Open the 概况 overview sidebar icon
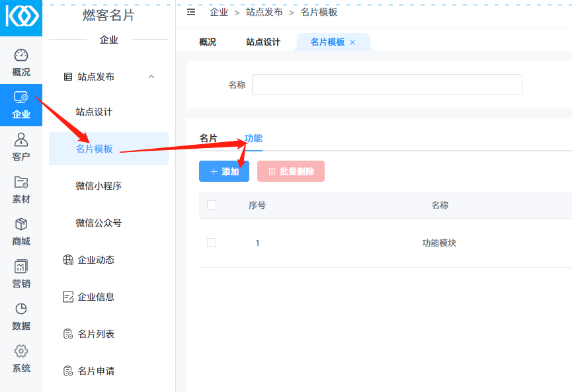The width and height of the screenshot is (572, 392). tap(21, 63)
